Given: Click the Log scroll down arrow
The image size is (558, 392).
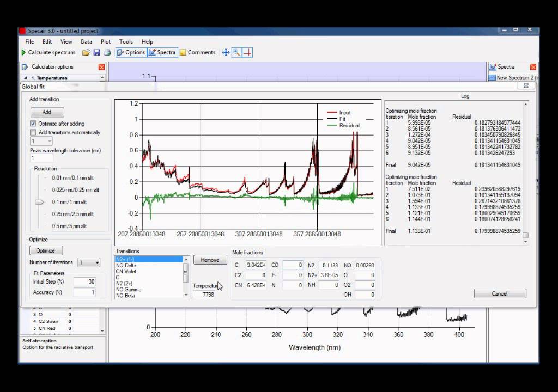Looking at the screenshot, I should 526,242.
